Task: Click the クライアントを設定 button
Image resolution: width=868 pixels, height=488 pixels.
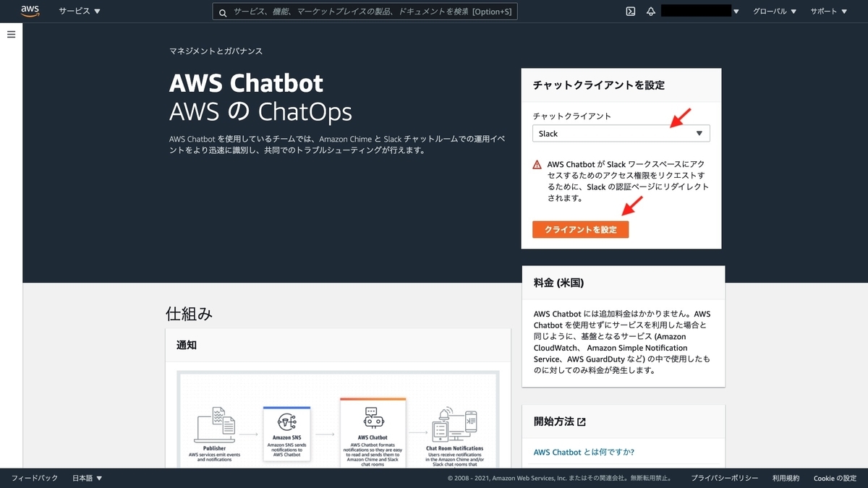Action: click(x=581, y=229)
